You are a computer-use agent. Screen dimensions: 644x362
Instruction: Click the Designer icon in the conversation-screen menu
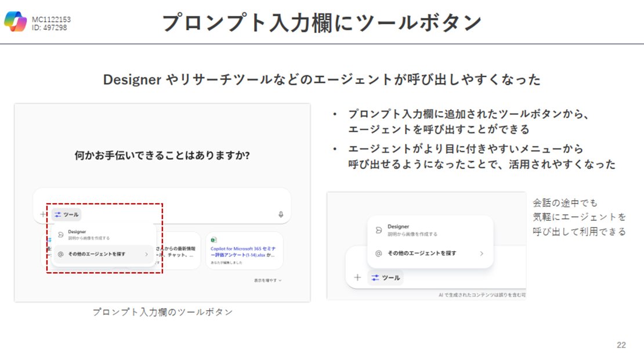(x=379, y=230)
